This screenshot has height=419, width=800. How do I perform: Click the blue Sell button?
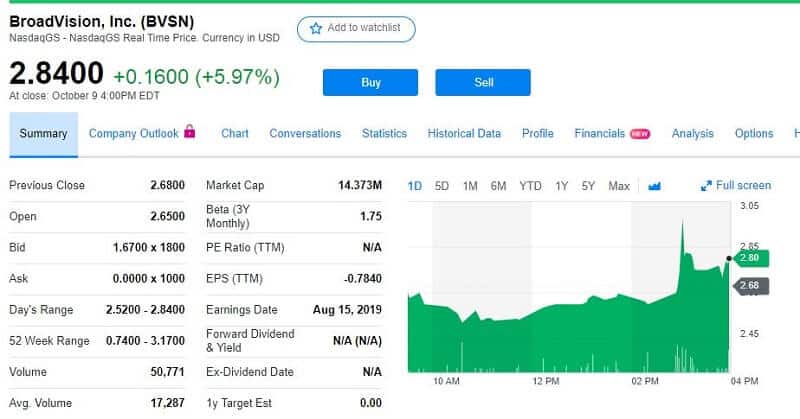pyautogui.click(x=483, y=82)
